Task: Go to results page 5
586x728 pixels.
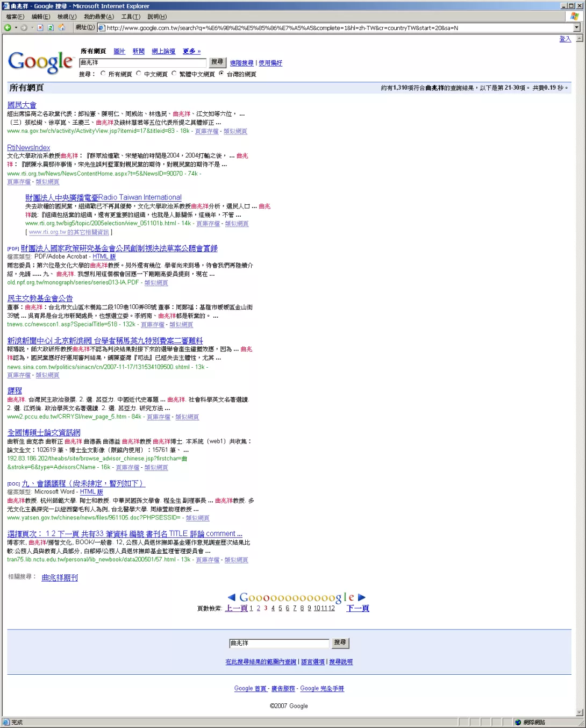Action: pos(280,608)
